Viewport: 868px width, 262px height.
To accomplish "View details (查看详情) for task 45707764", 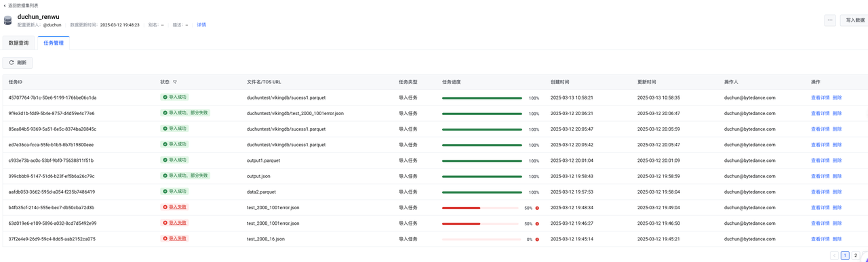I will (x=820, y=97).
